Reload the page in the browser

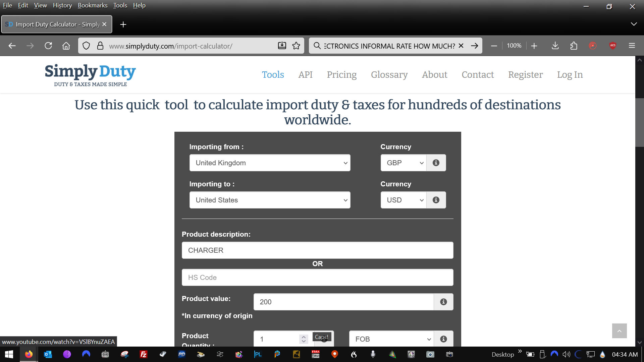(x=48, y=46)
